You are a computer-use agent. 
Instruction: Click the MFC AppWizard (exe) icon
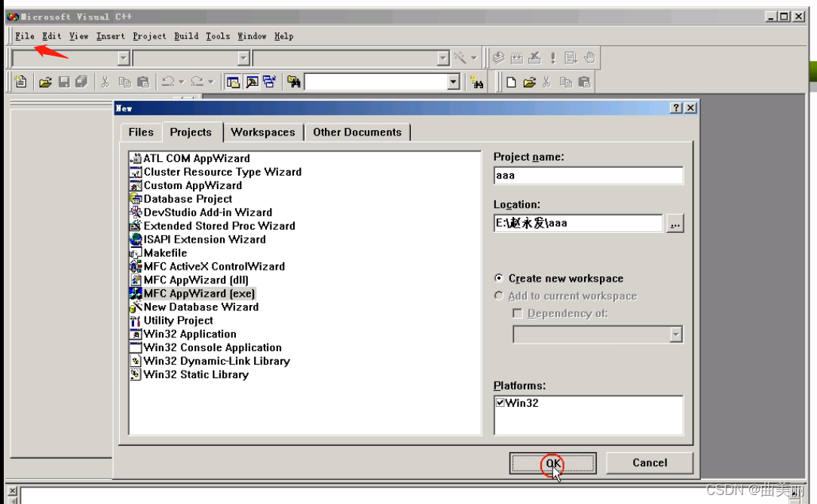tap(136, 293)
